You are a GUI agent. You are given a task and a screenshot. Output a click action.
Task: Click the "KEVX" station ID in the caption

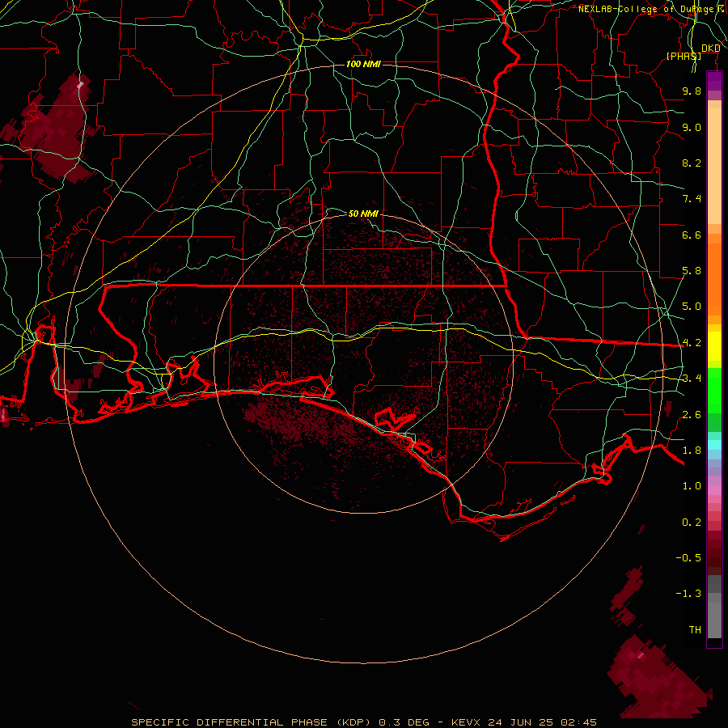[x=467, y=722]
